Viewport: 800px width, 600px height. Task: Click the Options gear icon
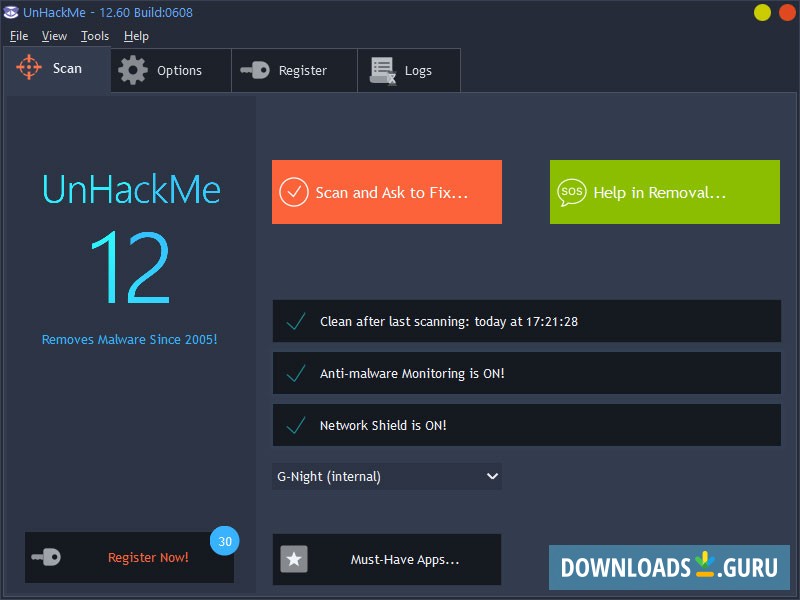click(x=133, y=70)
